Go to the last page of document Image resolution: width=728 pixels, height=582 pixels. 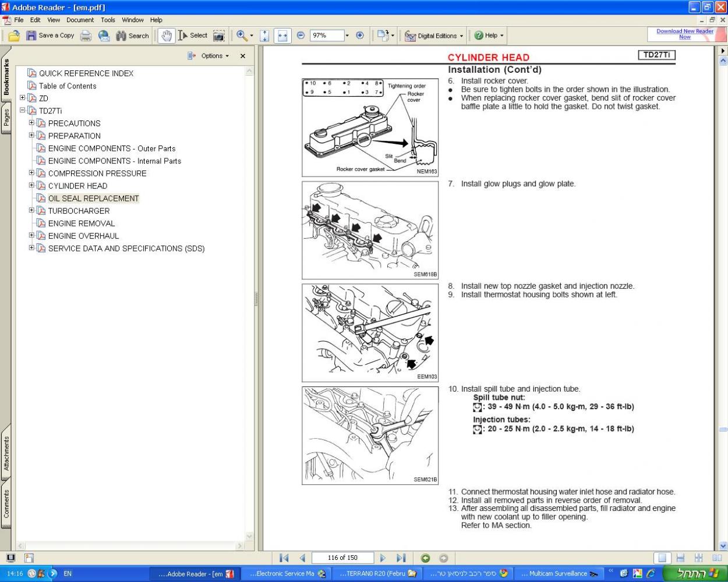click(x=401, y=558)
